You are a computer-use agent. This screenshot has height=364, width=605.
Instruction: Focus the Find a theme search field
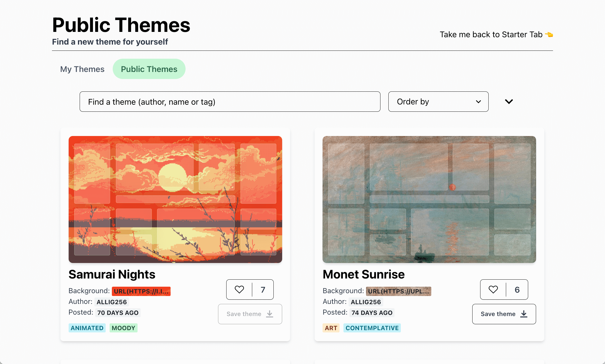(x=230, y=102)
